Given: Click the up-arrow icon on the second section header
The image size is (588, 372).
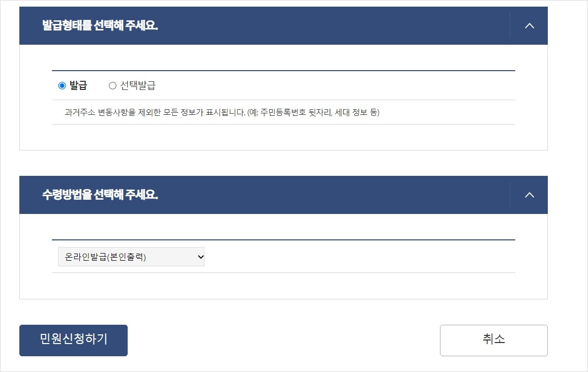Looking at the screenshot, I should (529, 195).
